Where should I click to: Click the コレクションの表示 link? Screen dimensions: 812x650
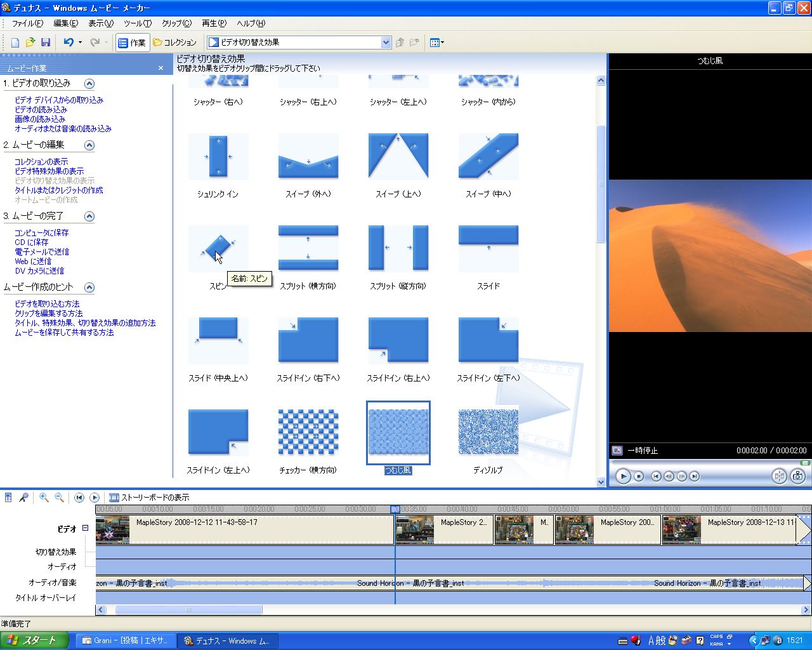click(41, 161)
